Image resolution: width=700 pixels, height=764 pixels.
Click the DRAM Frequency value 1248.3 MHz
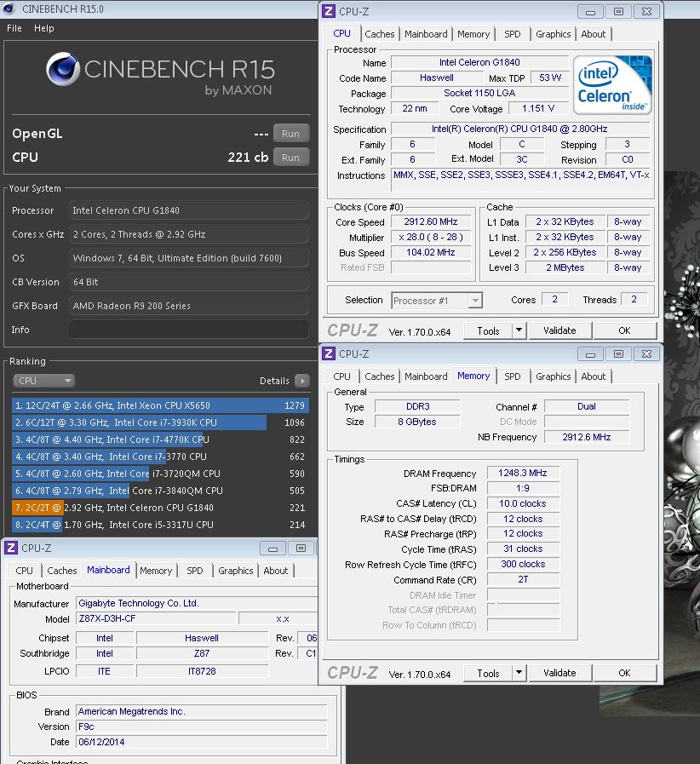[523, 473]
